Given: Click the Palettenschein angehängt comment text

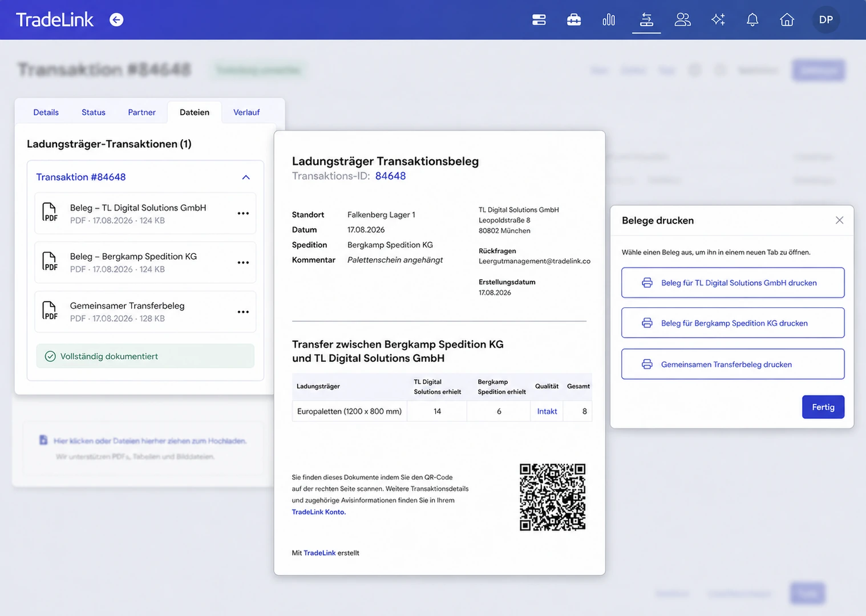Looking at the screenshot, I should 395,260.
